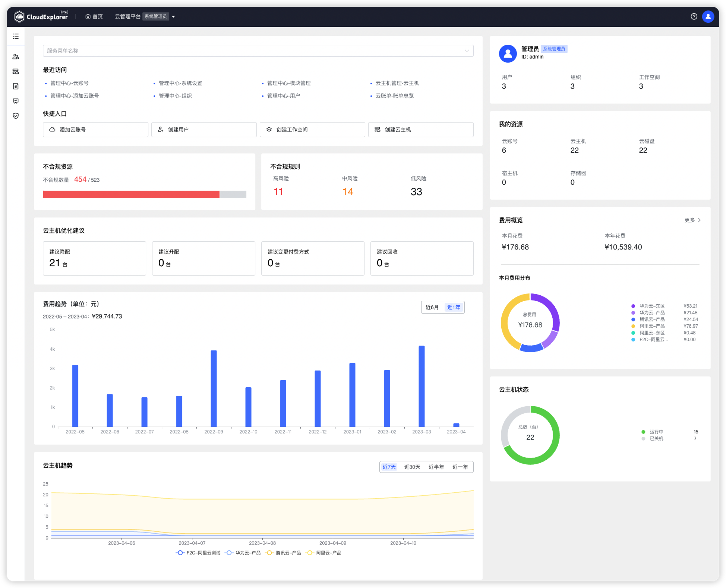Click the admin avatar icon top right
The height and width of the screenshot is (588, 726).
coord(708,16)
